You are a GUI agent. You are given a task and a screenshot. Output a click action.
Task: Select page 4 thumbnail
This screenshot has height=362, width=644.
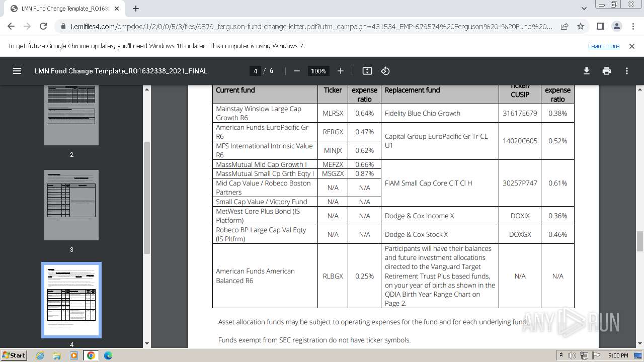coord(71,300)
